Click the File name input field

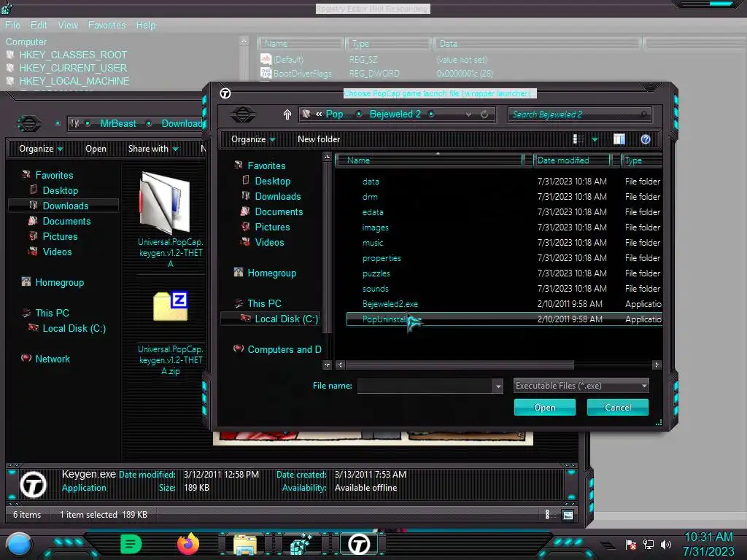click(x=425, y=386)
